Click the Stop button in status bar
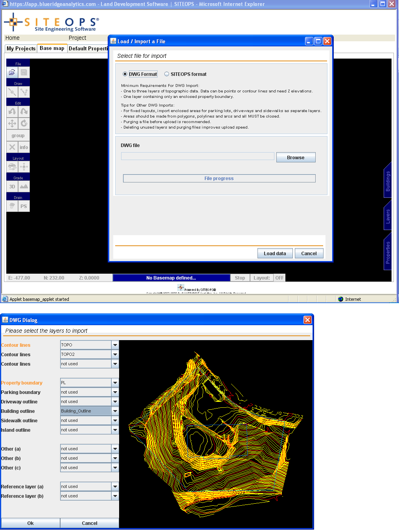 pyautogui.click(x=240, y=278)
